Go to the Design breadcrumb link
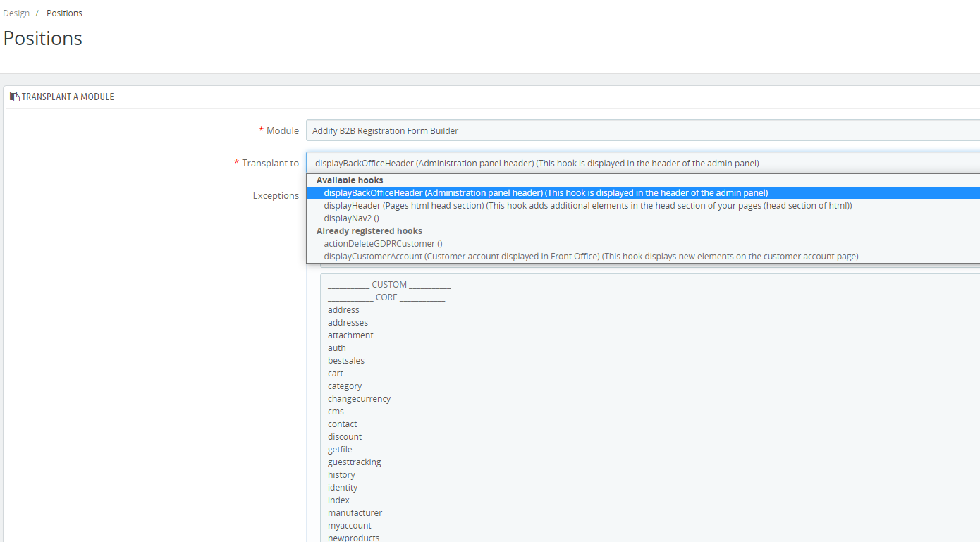This screenshot has width=980, height=542. [x=16, y=13]
